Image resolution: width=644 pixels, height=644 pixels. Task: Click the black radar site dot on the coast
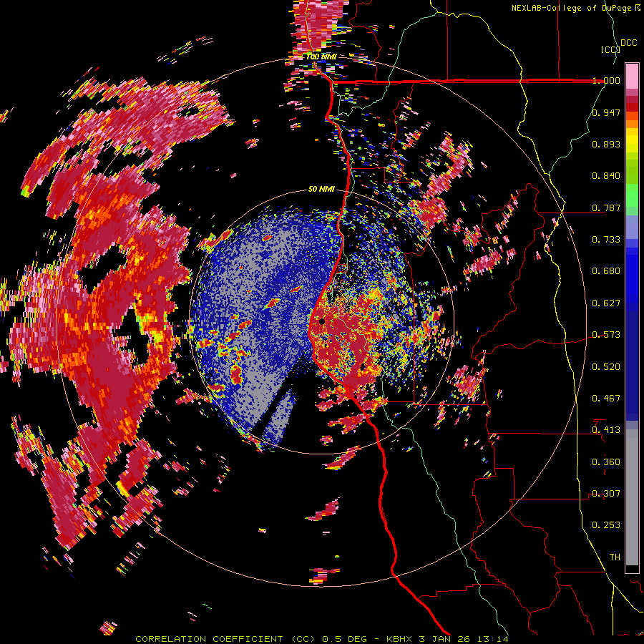point(321,321)
